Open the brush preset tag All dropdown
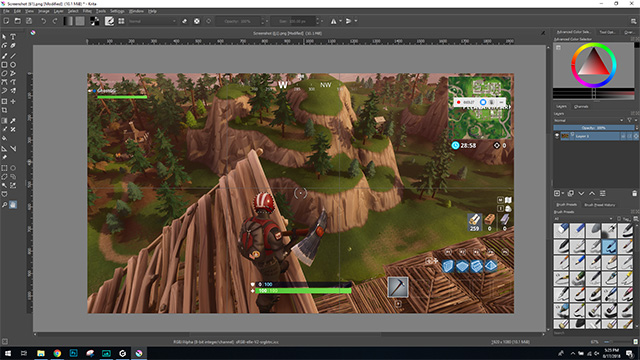 point(584,219)
